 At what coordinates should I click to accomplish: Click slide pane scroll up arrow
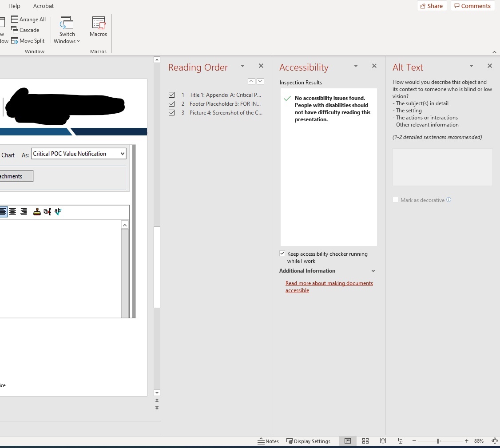tap(157, 59)
